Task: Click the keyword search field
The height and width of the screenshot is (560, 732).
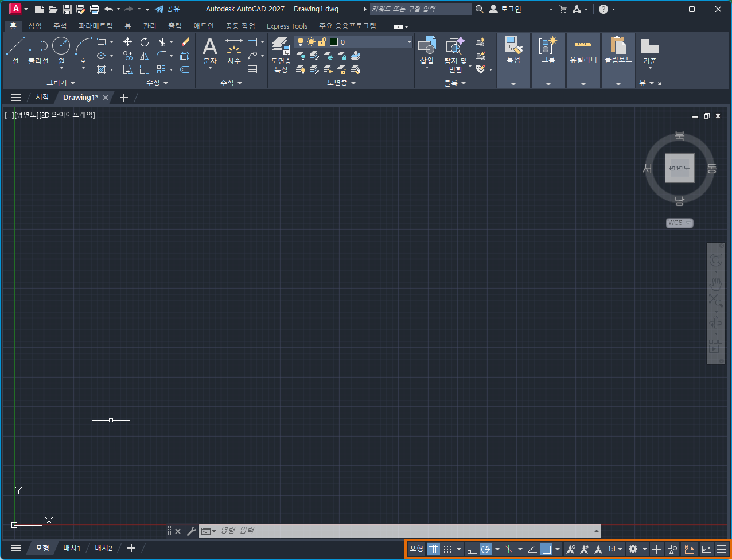Action: point(420,9)
